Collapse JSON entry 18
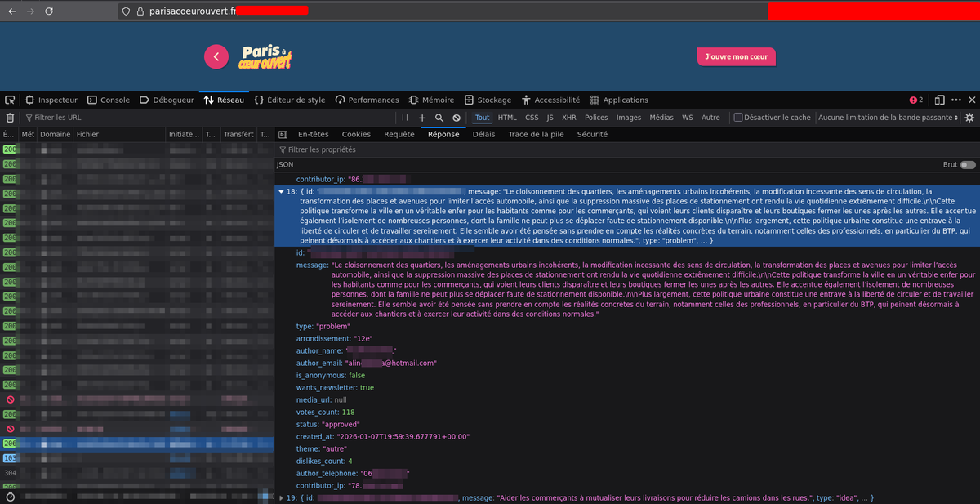Image resolution: width=980 pixels, height=504 pixels. click(282, 191)
